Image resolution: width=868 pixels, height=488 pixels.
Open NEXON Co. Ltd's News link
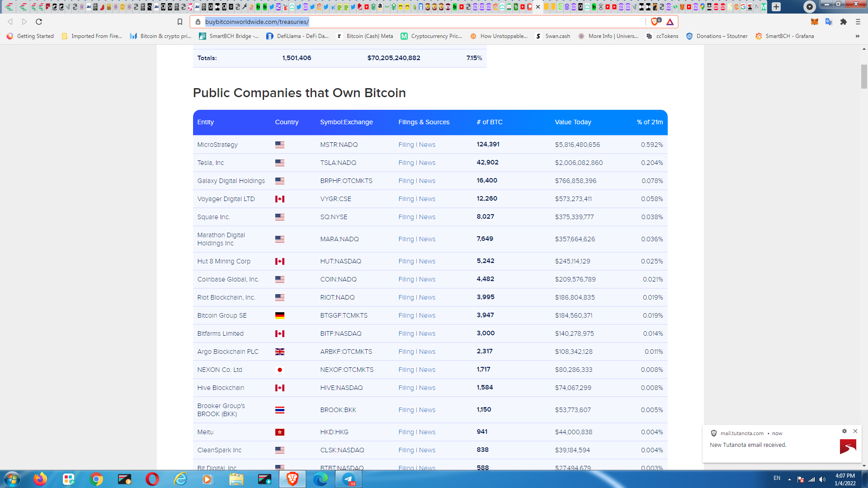coord(427,370)
